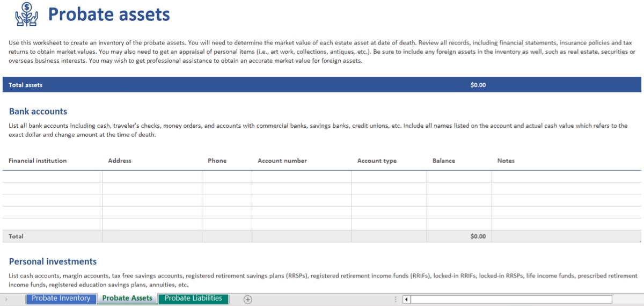Switch to the Probate Liabilities sheet tab
Image resolution: width=644 pixels, height=306 pixels.
coord(193,298)
